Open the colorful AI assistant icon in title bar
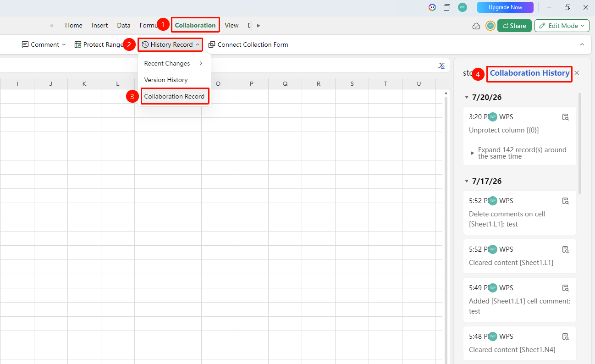The width and height of the screenshot is (595, 364). tap(432, 7)
